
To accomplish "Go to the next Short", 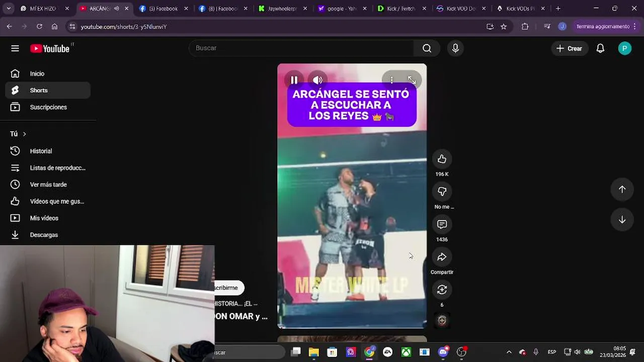I will click(622, 220).
